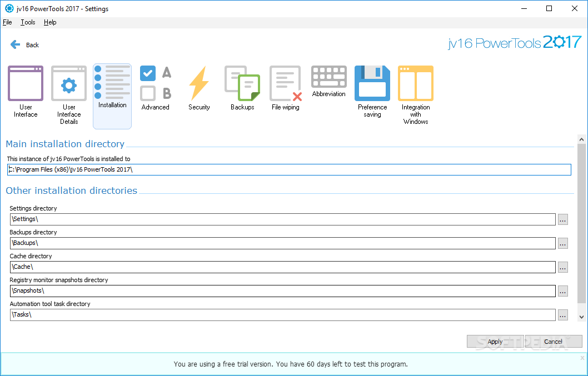The height and width of the screenshot is (376, 588).
Task: Open the File menu
Action: tap(7, 22)
